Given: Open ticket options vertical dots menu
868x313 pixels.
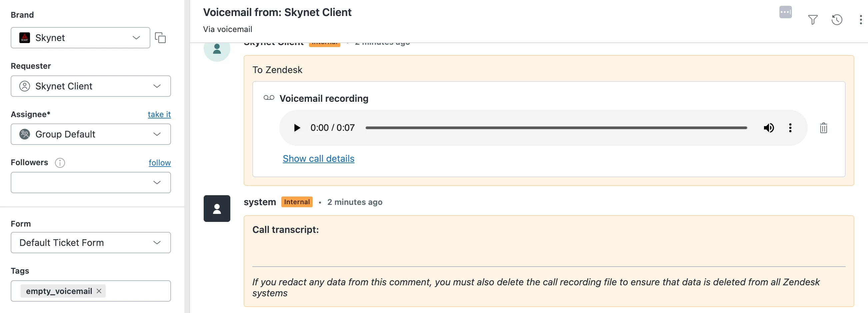Looking at the screenshot, I should (x=860, y=20).
